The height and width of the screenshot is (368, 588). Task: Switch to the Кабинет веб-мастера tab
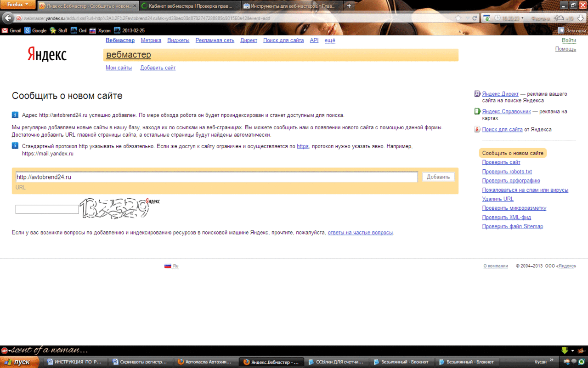tap(190, 6)
